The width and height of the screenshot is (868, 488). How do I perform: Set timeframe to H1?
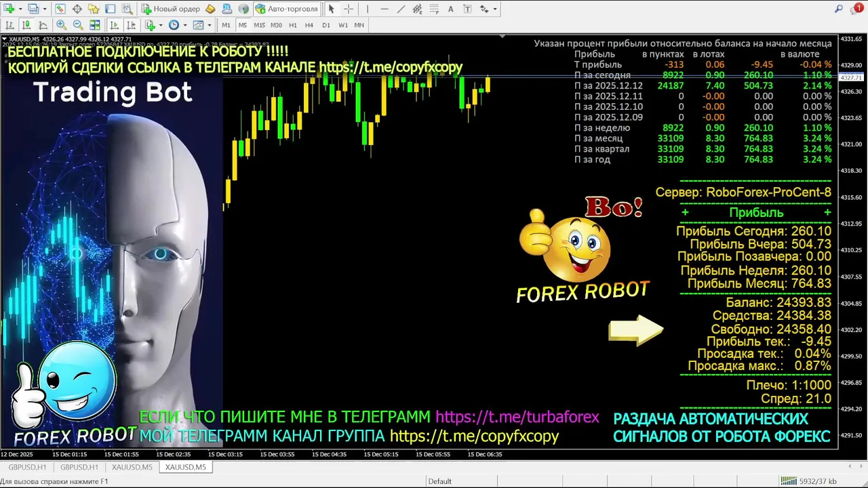click(293, 25)
